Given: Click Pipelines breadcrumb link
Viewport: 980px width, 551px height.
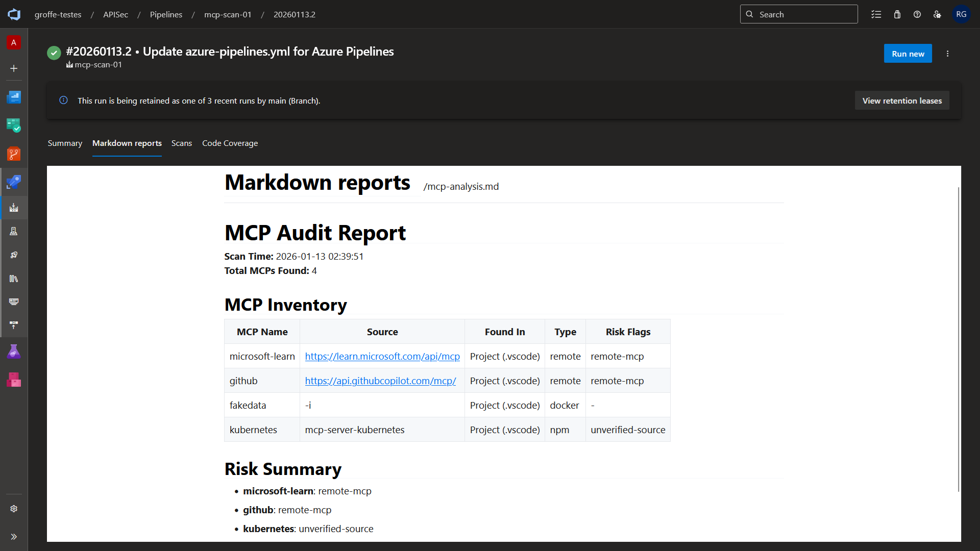Looking at the screenshot, I should (x=166, y=14).
